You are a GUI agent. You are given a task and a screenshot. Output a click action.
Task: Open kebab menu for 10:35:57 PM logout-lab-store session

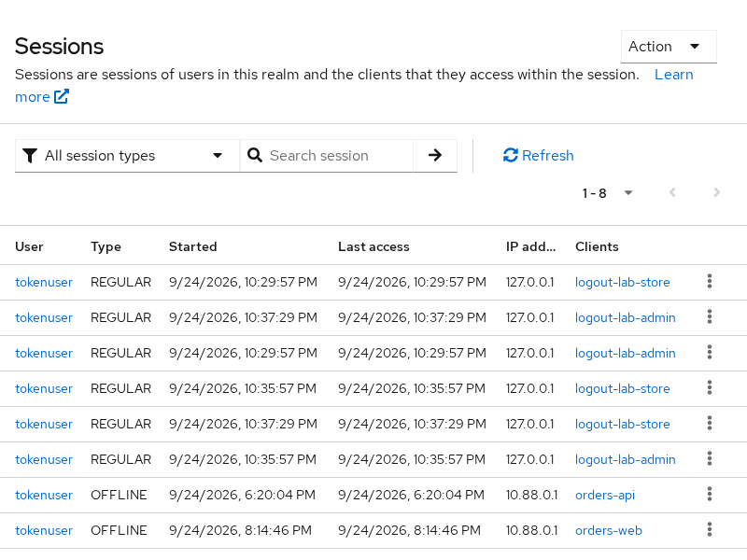(x=710, y=387)
